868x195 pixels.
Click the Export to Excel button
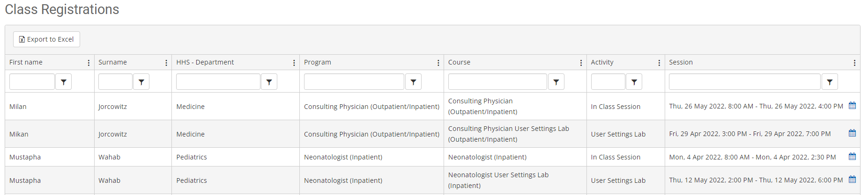tap(46, 39)
